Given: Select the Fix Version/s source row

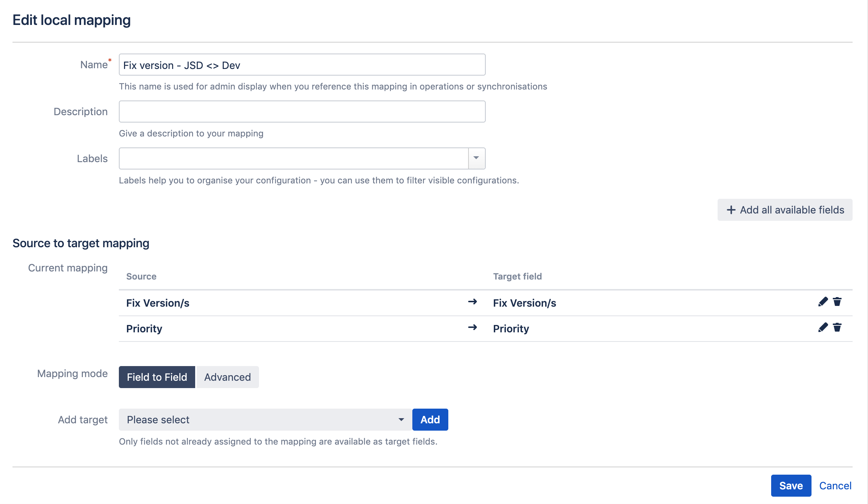Looking at the screenshot, I should [157, 303].
